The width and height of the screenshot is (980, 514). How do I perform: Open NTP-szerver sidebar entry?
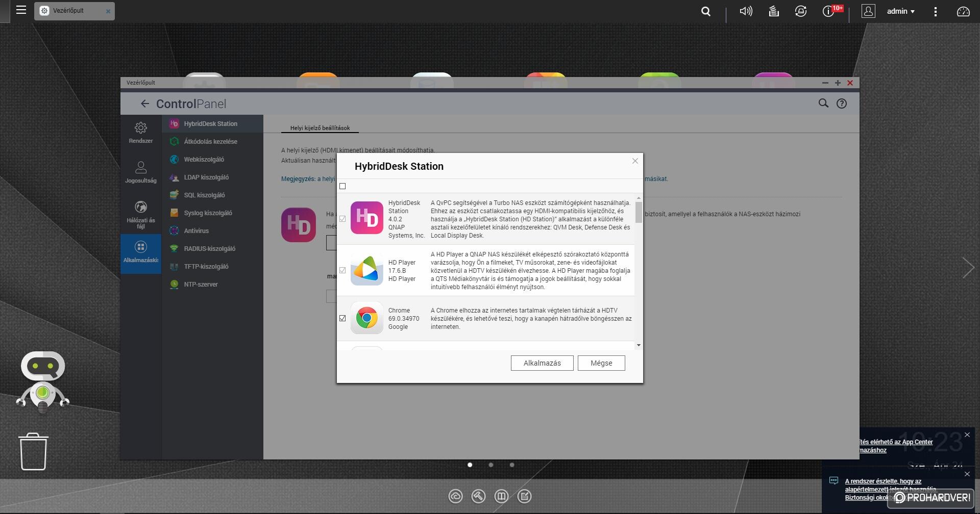212,285
